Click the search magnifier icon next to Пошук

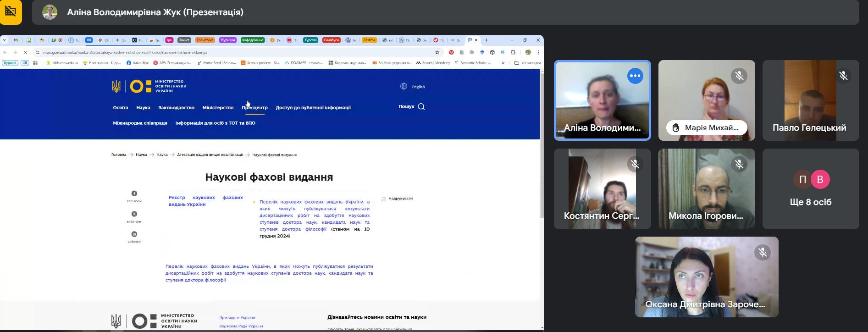point(421,107)
